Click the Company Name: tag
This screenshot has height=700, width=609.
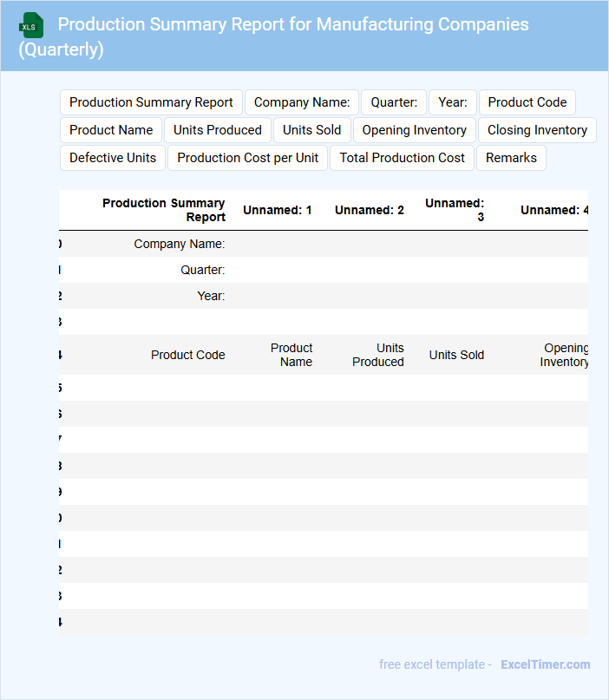[302, 102]
